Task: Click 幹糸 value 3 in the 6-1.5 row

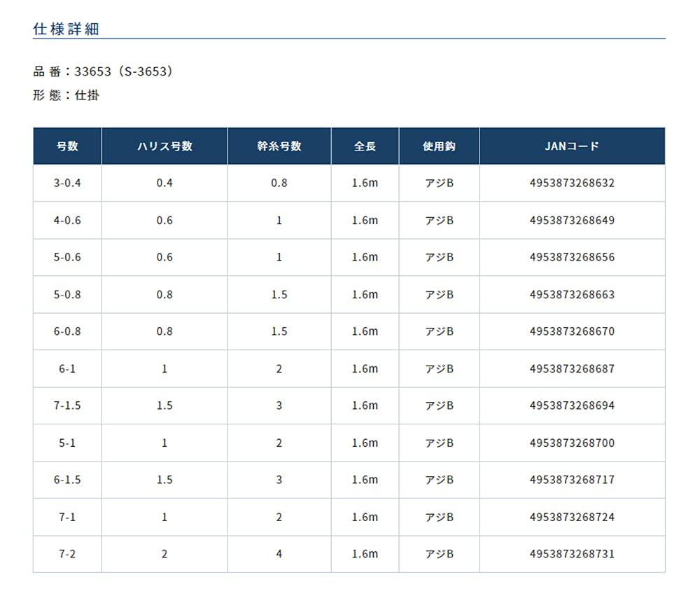Action: tap(279, 480)
